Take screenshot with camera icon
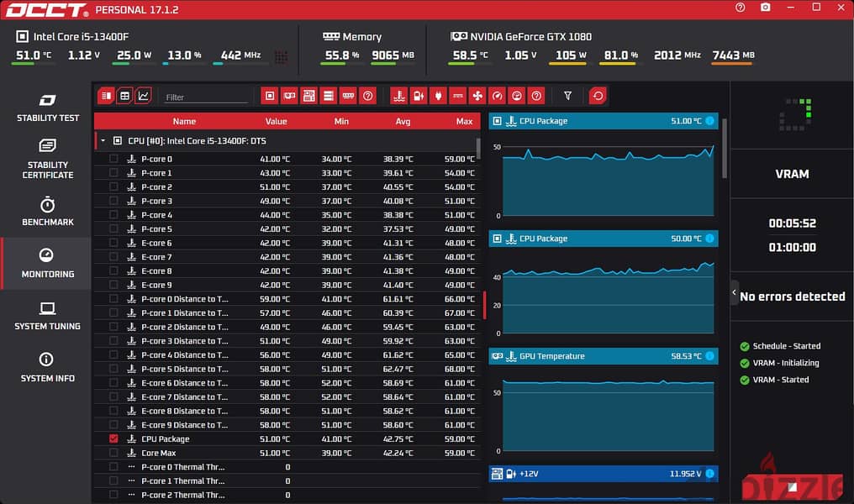 765,8
